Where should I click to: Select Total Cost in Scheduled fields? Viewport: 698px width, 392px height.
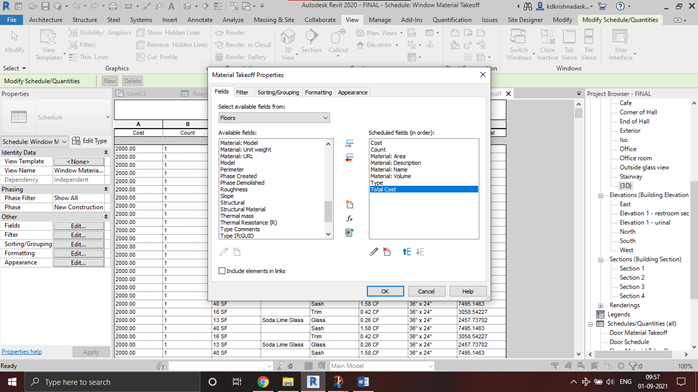coord(424,189)
